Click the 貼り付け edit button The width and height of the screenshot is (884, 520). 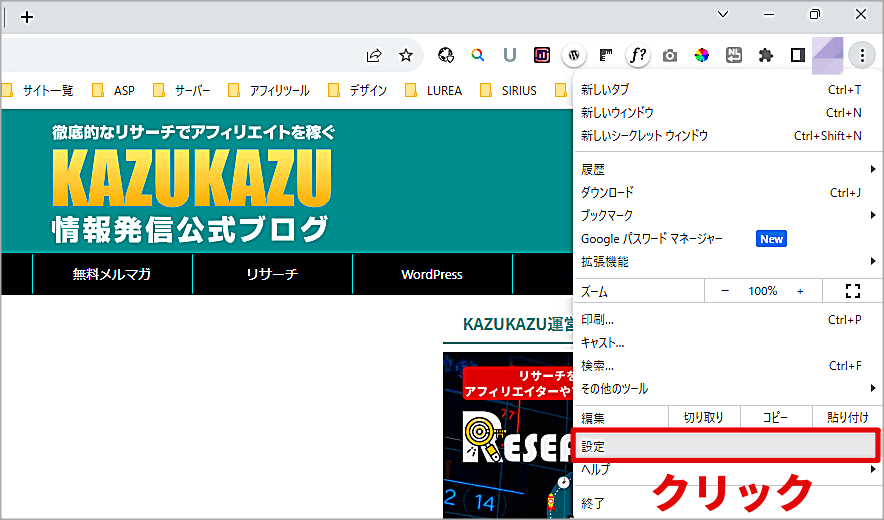[x=847, y=417]
